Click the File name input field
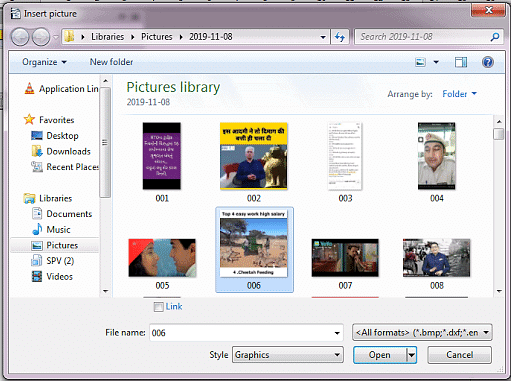This screenshot has height=382, width=512. [x=246, y=333]
